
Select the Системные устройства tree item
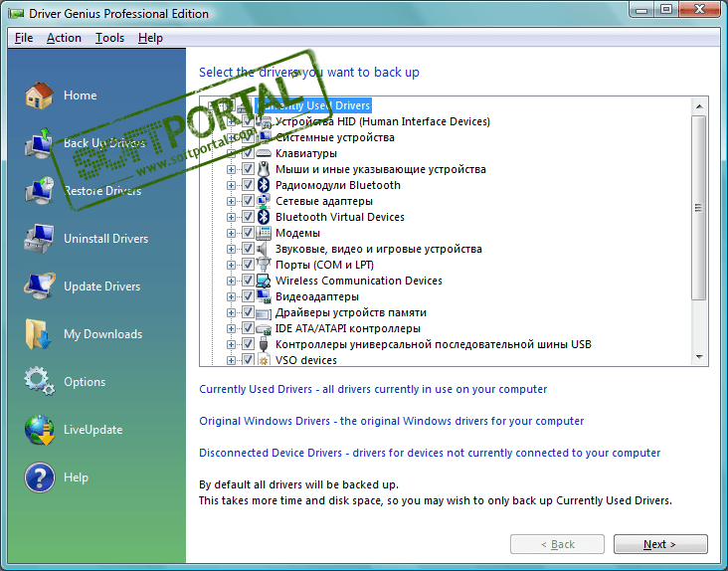pyautogui.click(x=335, y=137)
